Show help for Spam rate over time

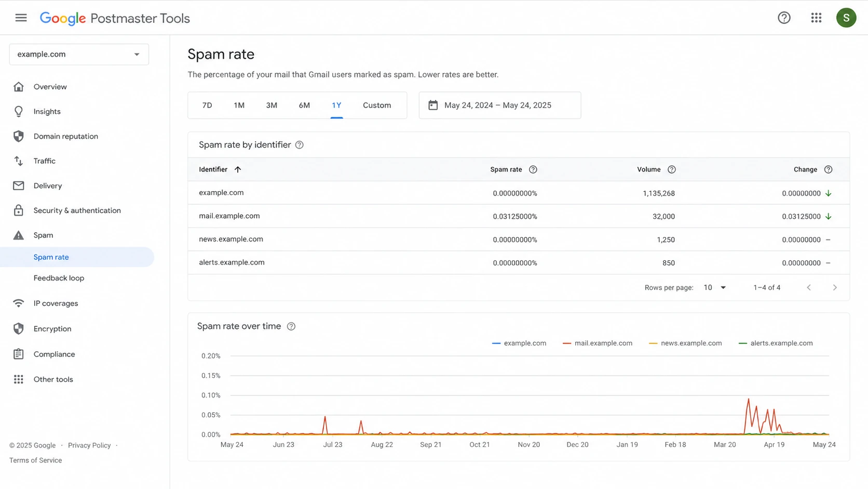pos(291,326)
